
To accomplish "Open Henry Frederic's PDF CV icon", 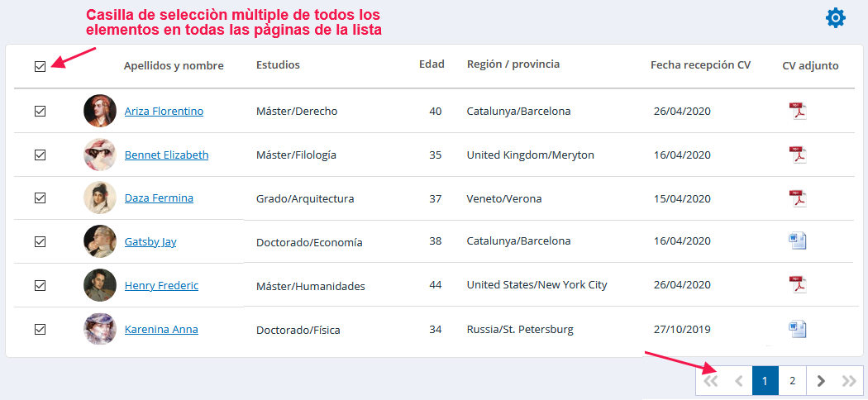I will coord(798,285).
